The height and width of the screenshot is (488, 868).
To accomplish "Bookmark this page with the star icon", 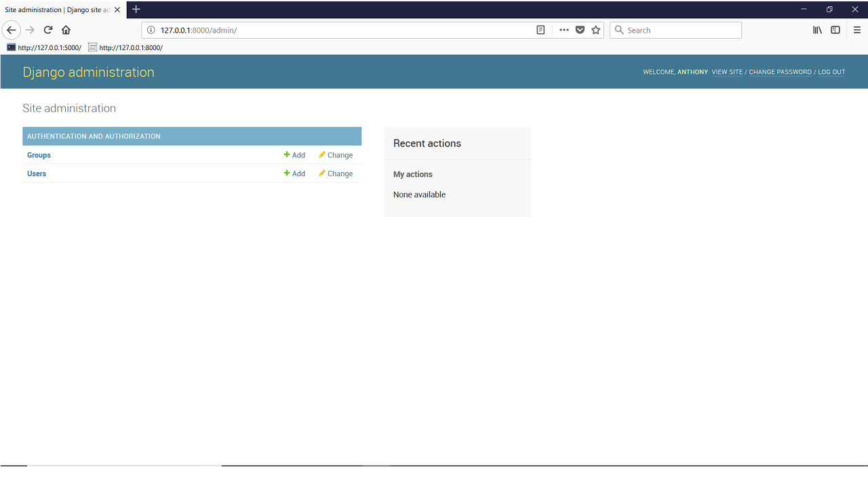I will [596, 30].
